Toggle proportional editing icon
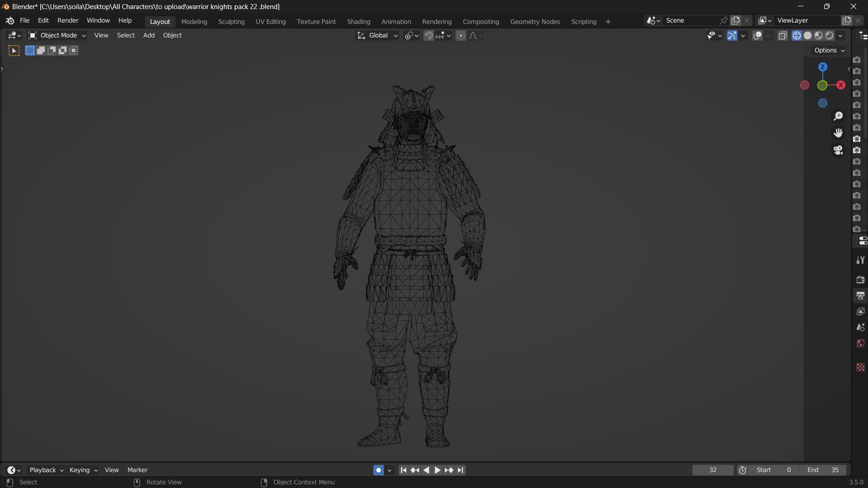 pyautogui.click(x=461, y=35)
